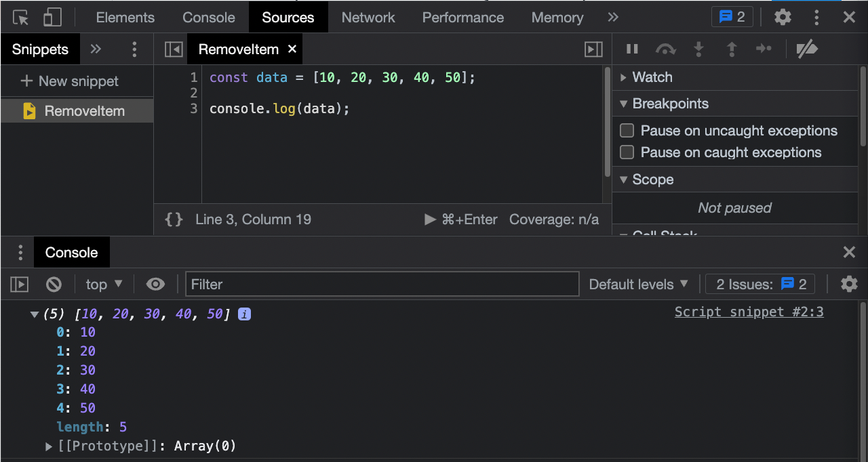Click into the console Filter field
This screenshot has height=462, width=868.
[382, 285]
